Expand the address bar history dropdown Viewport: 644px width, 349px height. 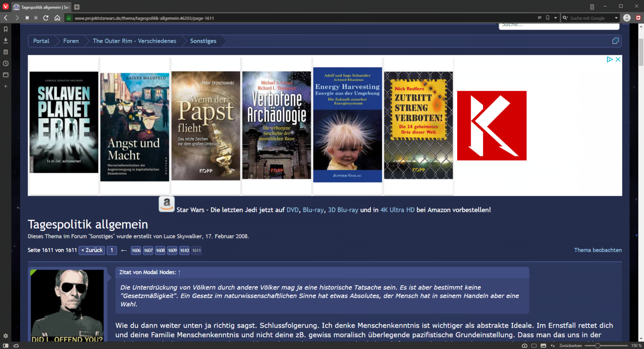[555, 18]
